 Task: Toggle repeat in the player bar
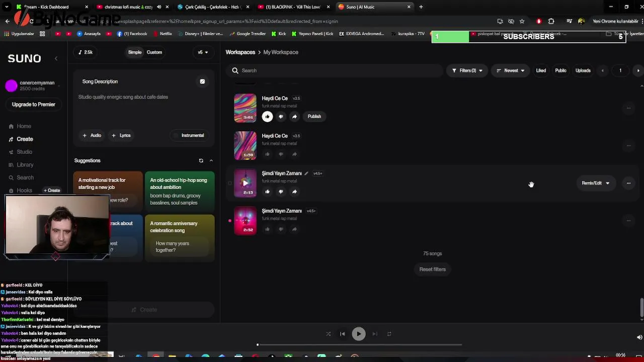(x=389, y=334)
